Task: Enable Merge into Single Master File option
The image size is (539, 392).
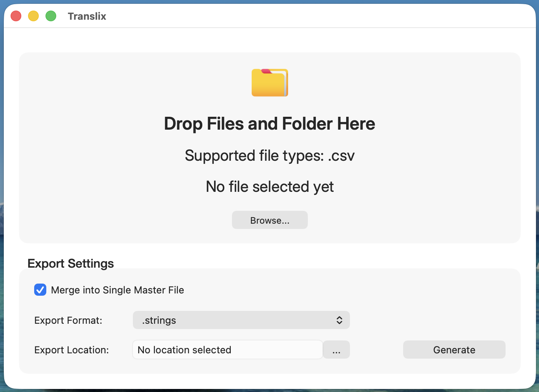Action: pos(40,290)
